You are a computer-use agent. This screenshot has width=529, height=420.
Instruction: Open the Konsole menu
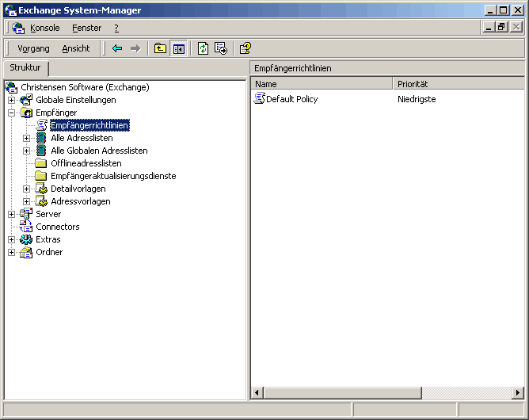pyautogui.click(x=45, y=28)
